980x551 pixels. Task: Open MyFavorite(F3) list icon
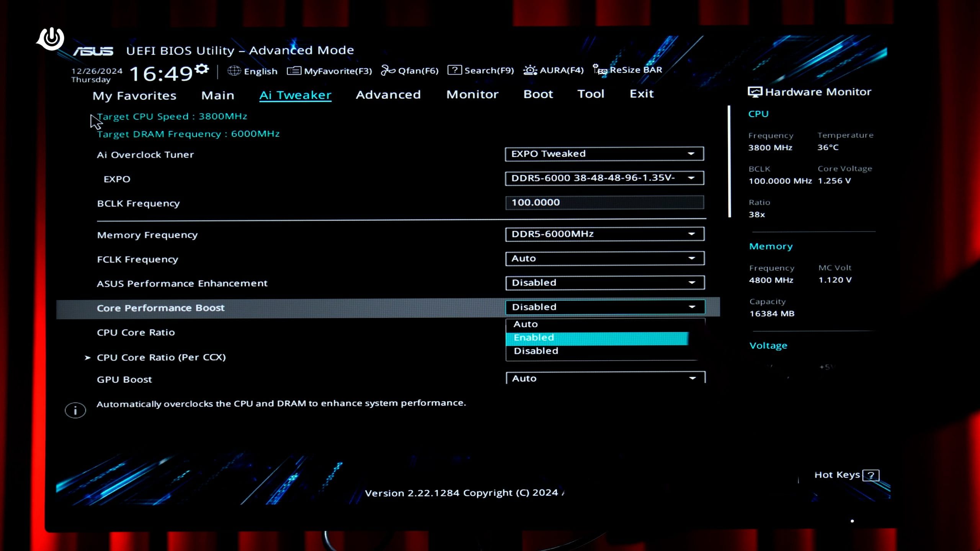point(294,71)
